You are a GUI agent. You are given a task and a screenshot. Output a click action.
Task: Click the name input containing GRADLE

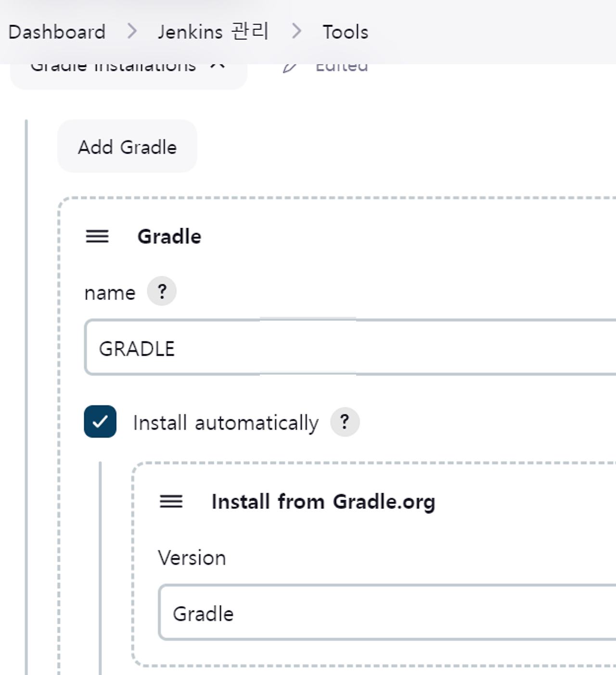[x=350, y=347]
